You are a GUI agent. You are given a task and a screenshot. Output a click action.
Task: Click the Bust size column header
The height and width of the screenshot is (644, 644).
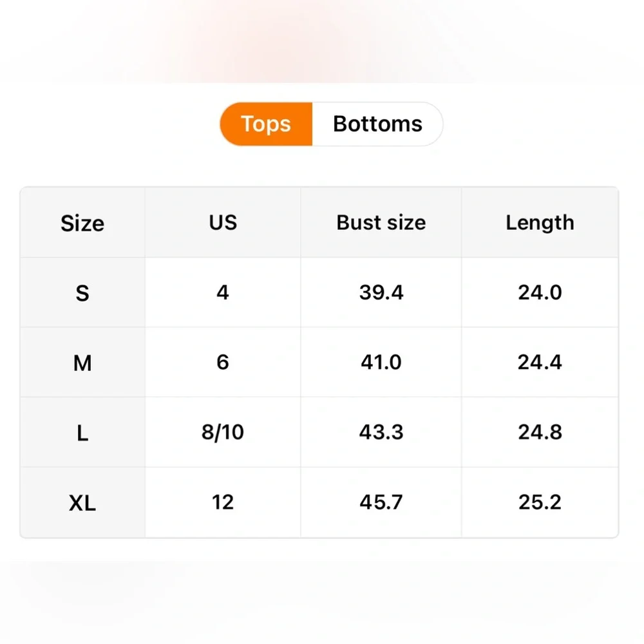[381, 223]
